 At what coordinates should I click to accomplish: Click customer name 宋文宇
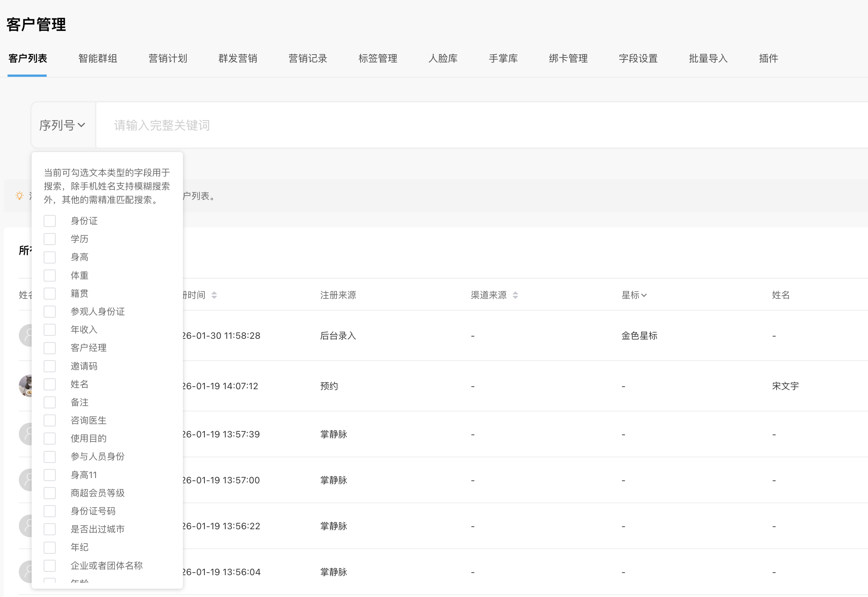coord(785,386)
